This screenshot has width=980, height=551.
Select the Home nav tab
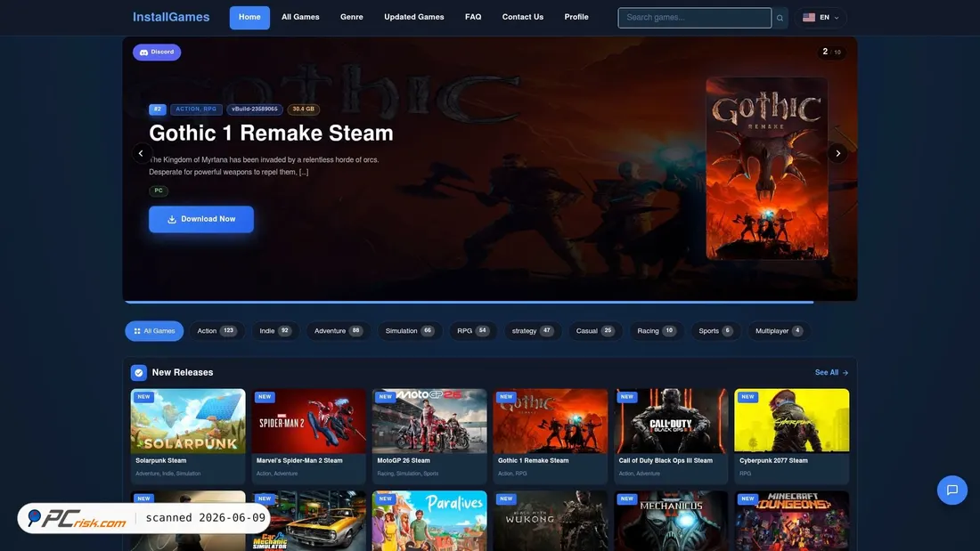[x=249, y=18]
